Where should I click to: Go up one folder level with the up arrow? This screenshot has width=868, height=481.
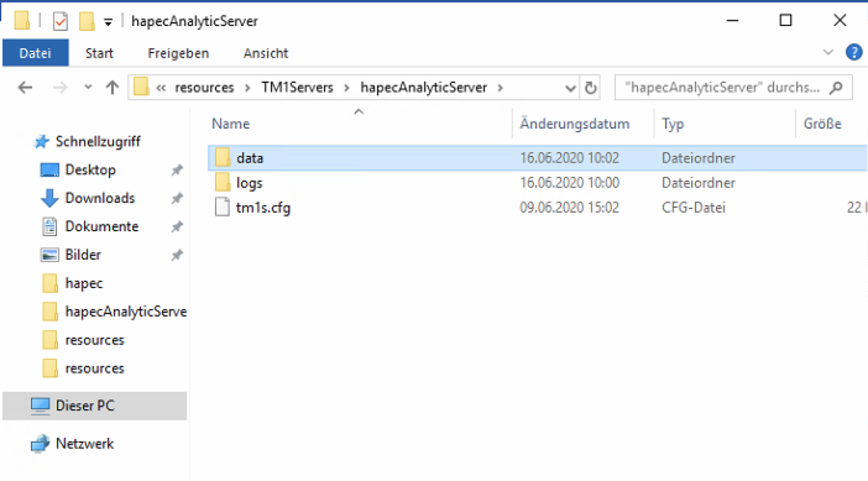click(112, 88)
